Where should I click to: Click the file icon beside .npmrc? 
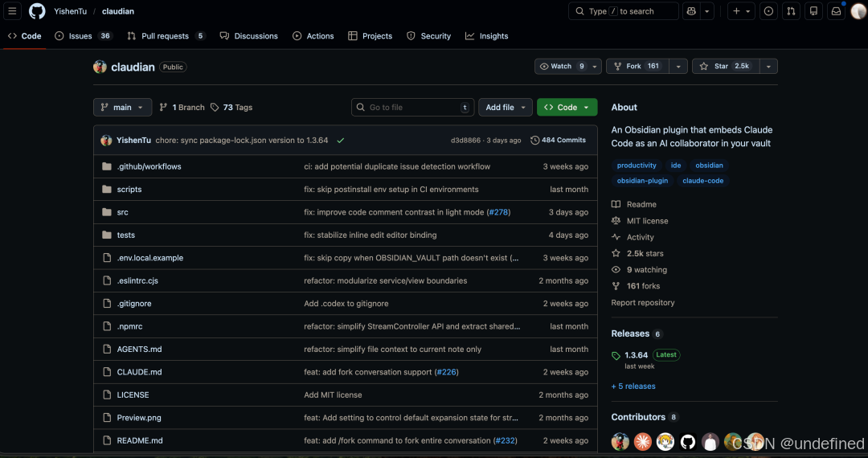(107, 326)
